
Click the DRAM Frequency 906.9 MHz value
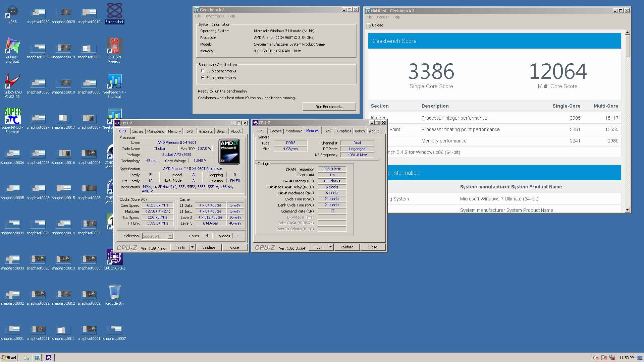click(332, 169)
